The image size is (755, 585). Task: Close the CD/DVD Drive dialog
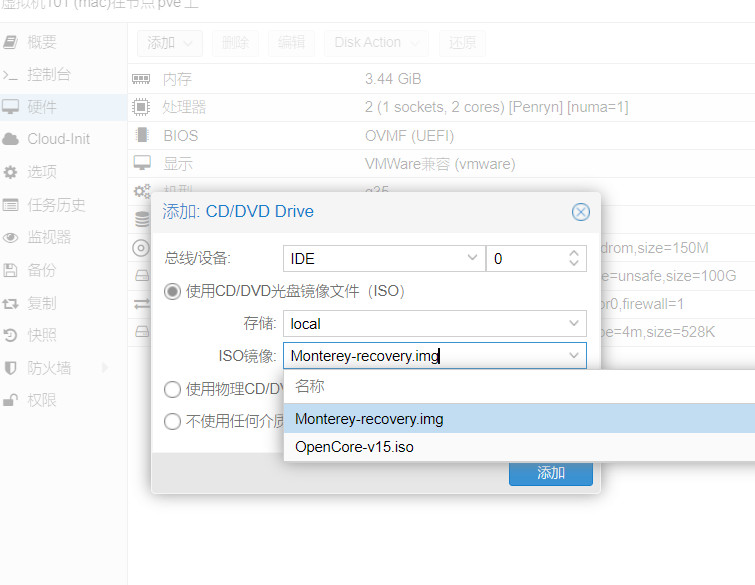581,212
